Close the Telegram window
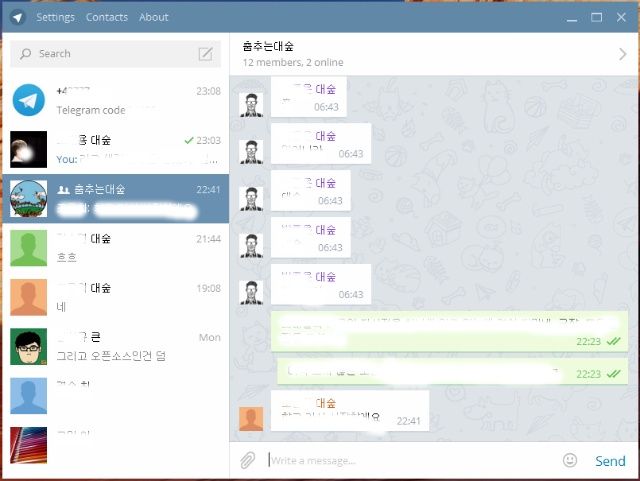Screen dimensions: 640x481 click(x=621, y=17)
